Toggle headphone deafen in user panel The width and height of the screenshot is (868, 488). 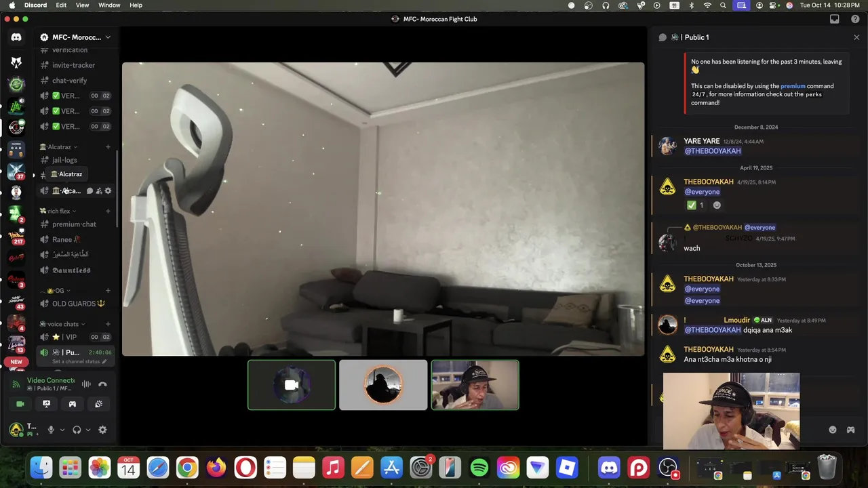[77, 430]
